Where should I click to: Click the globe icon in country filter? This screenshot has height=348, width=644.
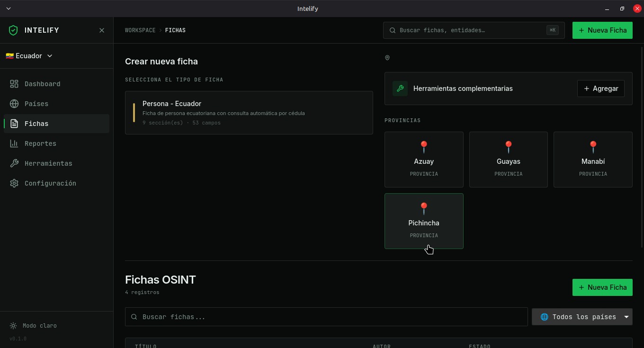545,317
